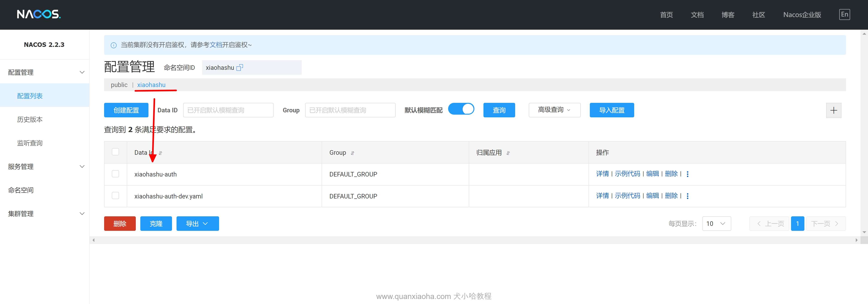
Task: Click the copy namespace ID icon
Action: click(x=239, y=68)
